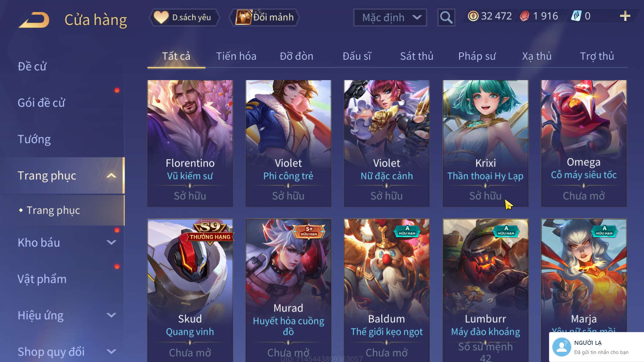Select the Tiến hóa tab

click(236, 56)
